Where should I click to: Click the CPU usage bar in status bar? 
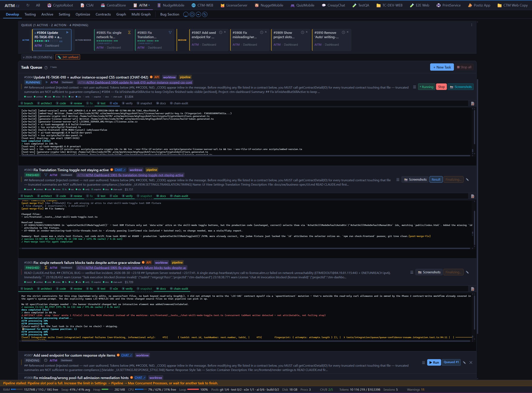click(x=141, y=390)
